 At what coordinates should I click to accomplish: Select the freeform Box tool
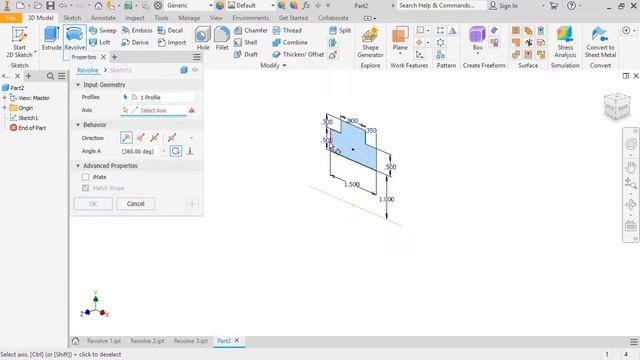coord(478,39)
